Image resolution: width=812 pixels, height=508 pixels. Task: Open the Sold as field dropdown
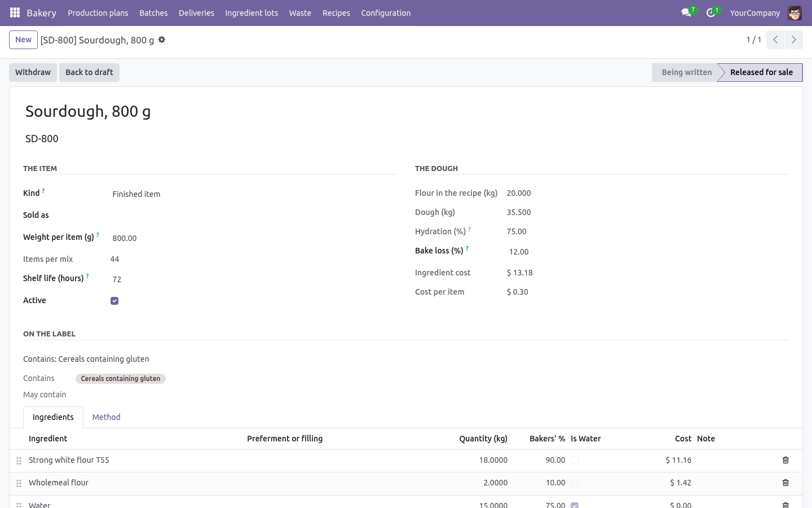click(253, 216)
